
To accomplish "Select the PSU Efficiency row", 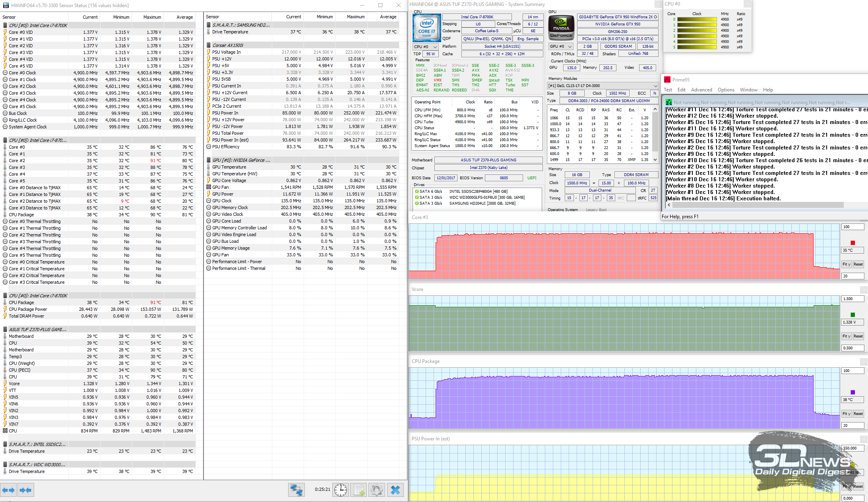I will click(302, 147).
